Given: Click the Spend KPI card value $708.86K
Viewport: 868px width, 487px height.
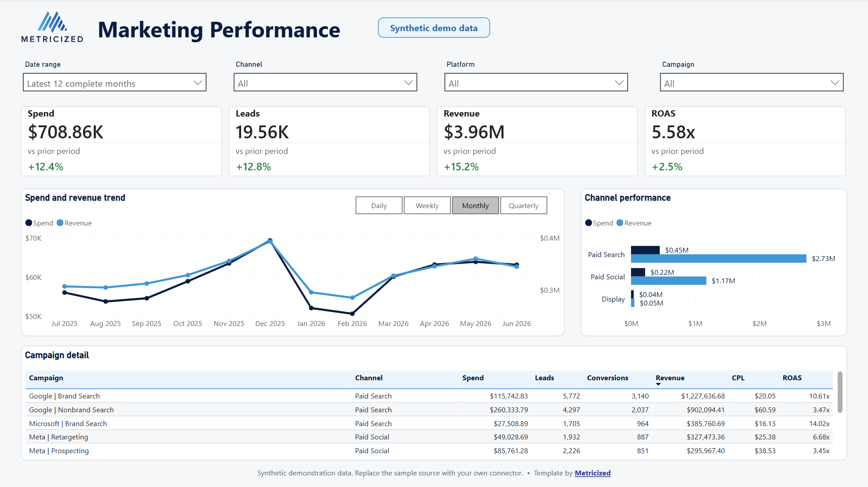Looking at the screenshot, I should click(x=65, y=132).
